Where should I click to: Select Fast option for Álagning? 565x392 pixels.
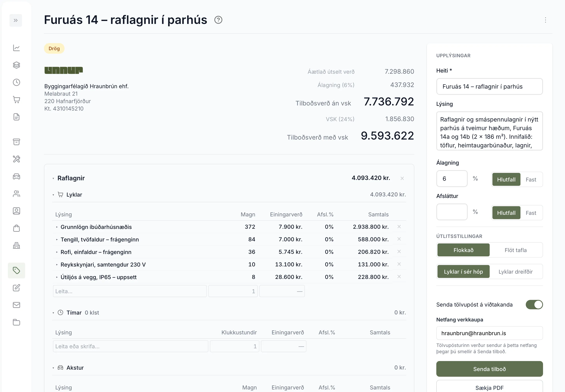click(531, 180)
